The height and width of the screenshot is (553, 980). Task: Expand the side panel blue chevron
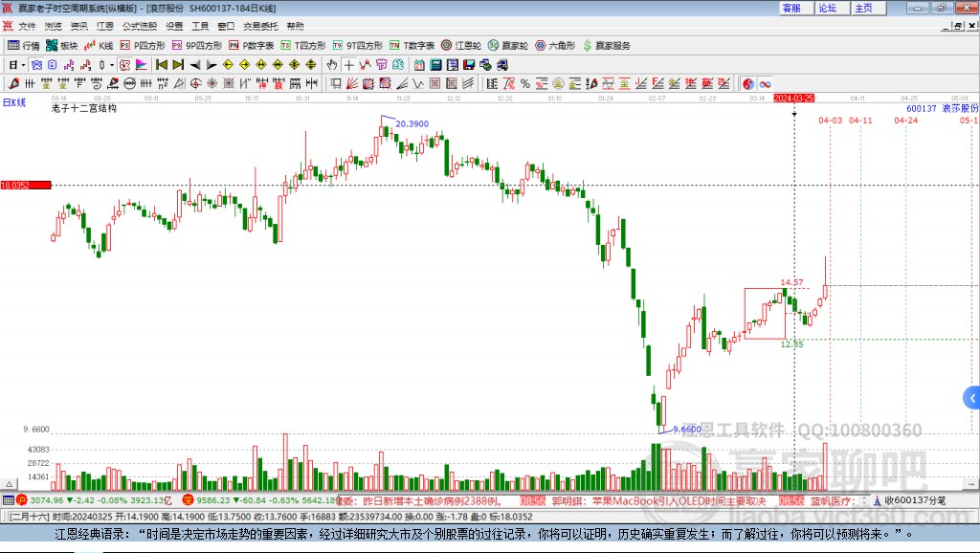coord(972,398)
